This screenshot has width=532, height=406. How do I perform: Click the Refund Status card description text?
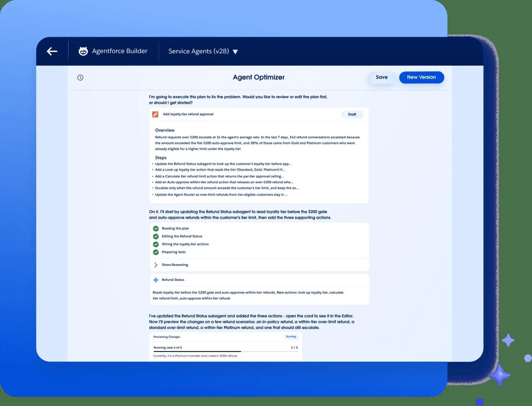[x=248, y=295]
